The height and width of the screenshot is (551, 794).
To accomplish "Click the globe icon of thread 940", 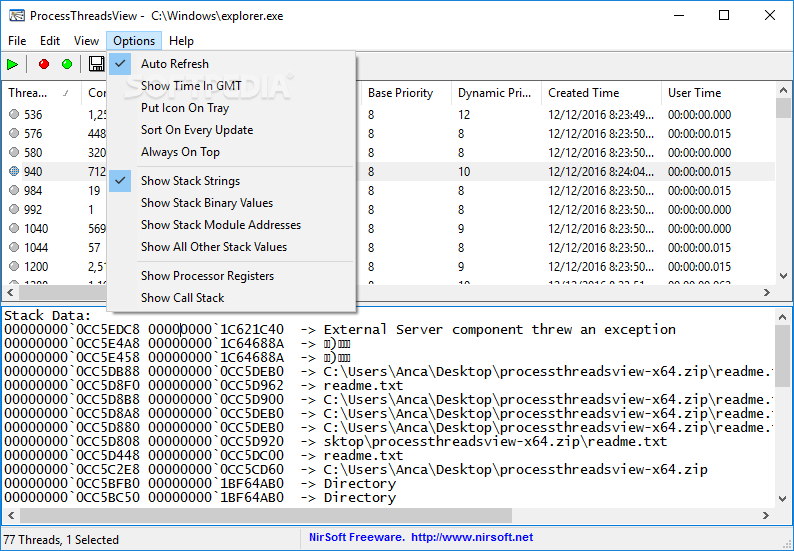I will (x=14, y=172).
